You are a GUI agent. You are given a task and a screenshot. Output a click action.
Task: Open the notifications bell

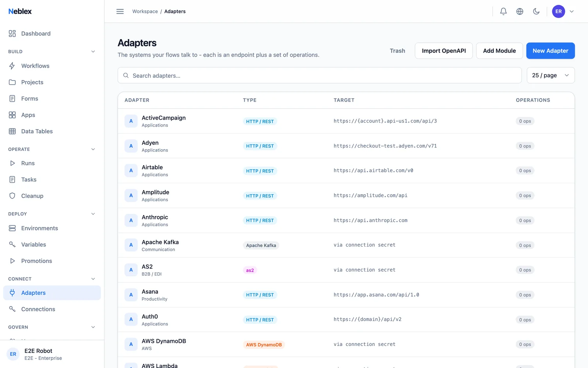pyautogui.click(x=503, y=11)
